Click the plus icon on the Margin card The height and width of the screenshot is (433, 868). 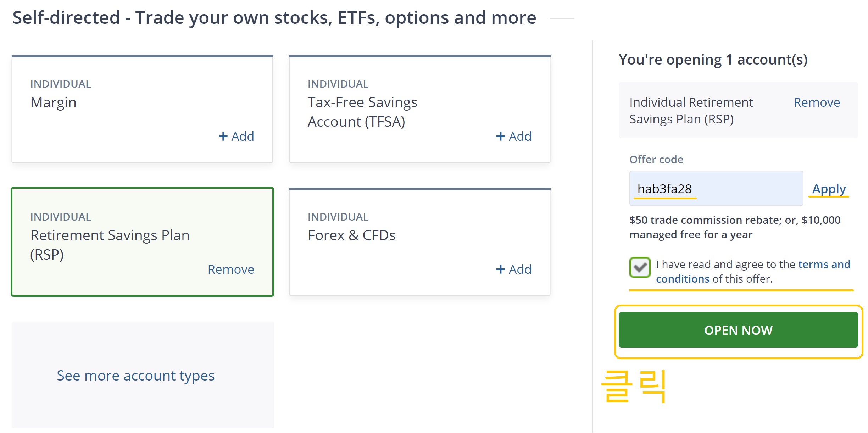[223, 136]
